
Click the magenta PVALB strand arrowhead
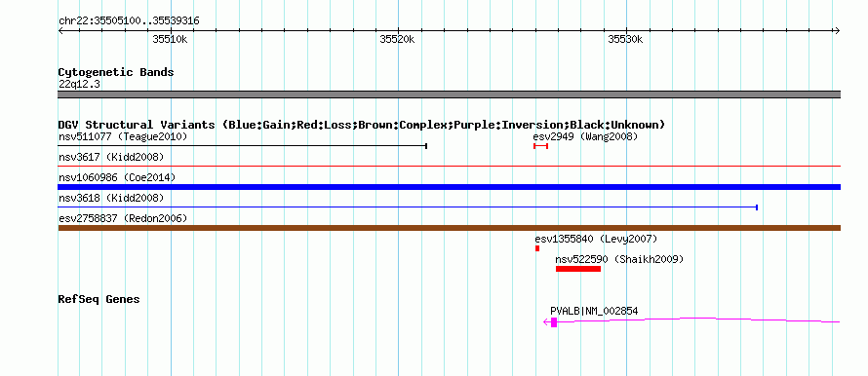(546, 322)
